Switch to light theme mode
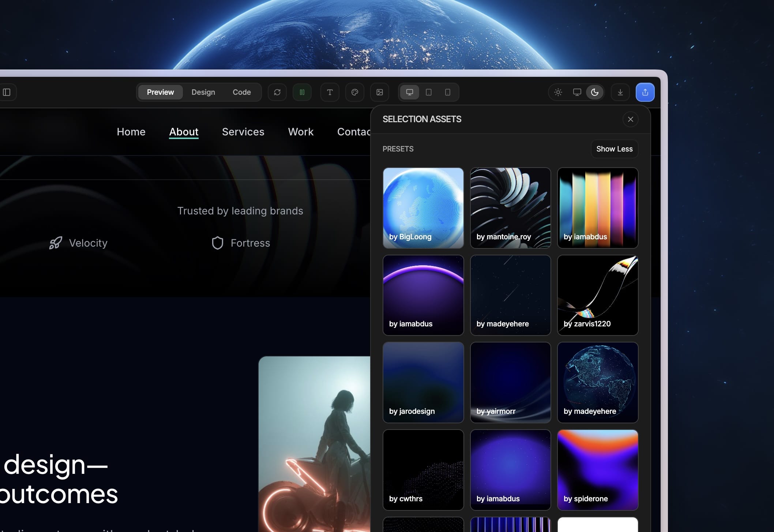The height and width of the screenshot is (532, 774). click(x=558, y=92)
